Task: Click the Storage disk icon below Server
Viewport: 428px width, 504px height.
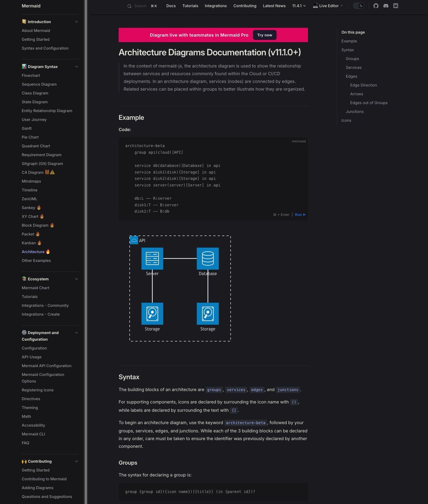Action: [152, 314]
